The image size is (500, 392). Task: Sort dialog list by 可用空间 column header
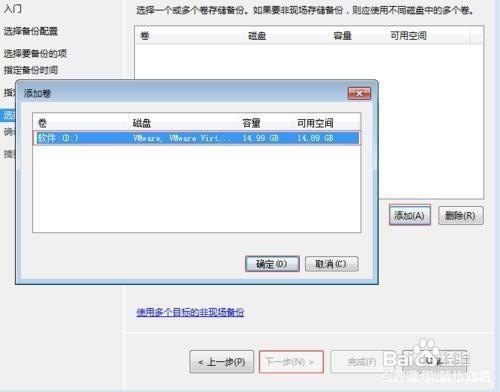coord(327,123)
